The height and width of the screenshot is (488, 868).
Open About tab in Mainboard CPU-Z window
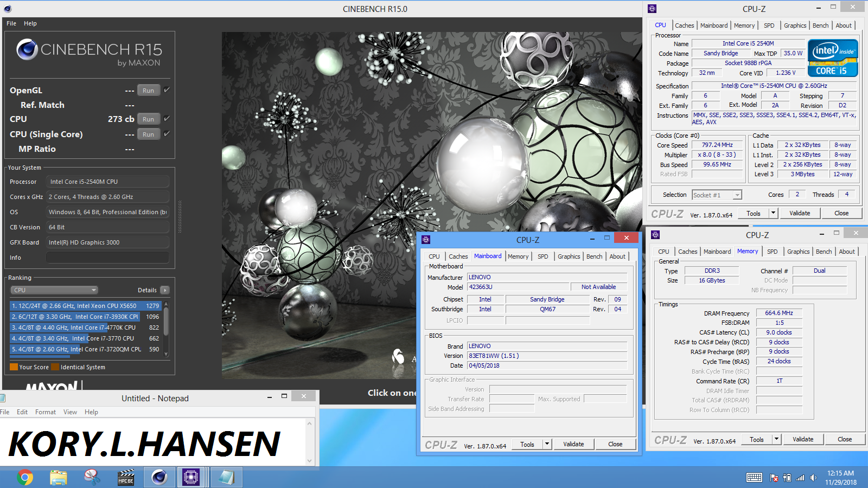pos(617,256)
